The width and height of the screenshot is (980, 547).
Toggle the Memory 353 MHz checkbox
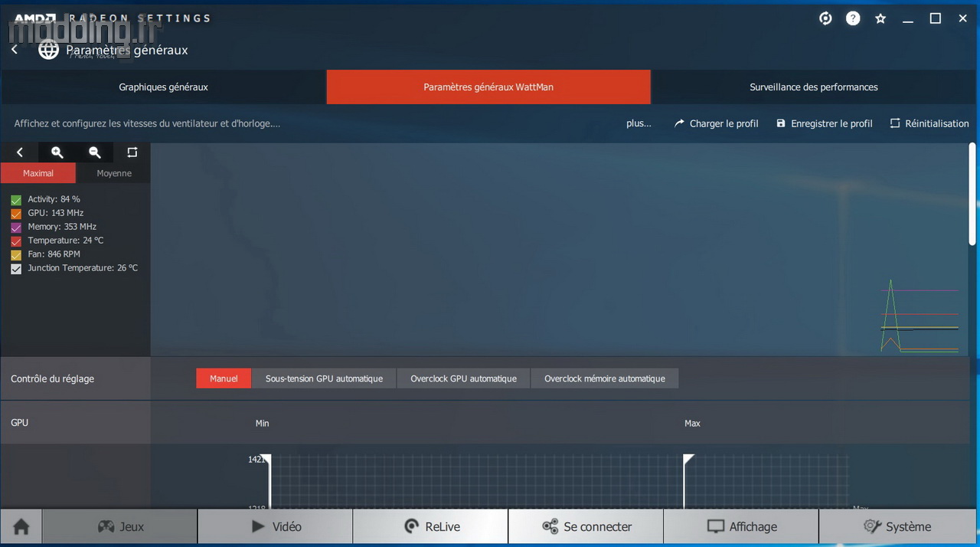pyautogui.click(x=16, y=227)
